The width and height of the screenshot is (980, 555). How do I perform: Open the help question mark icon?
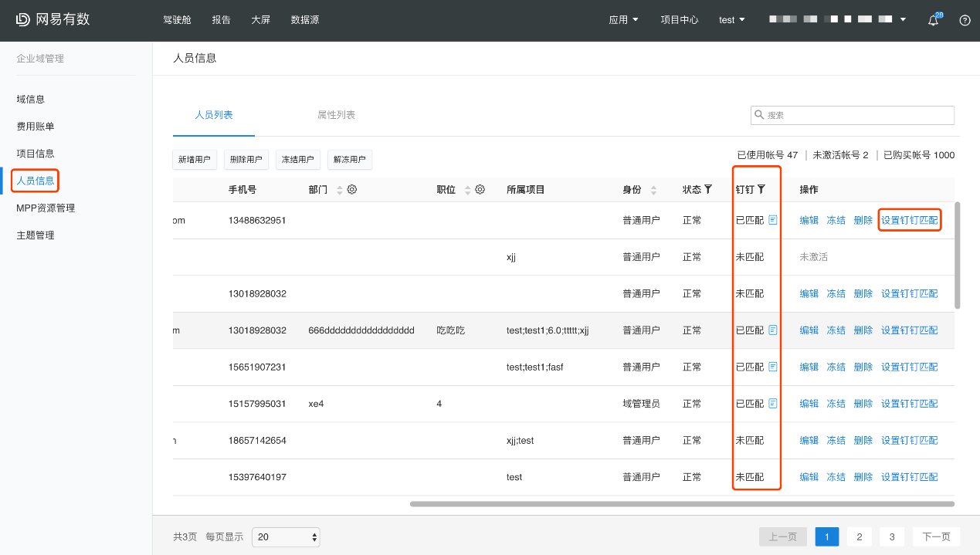[x=965, y=21]
